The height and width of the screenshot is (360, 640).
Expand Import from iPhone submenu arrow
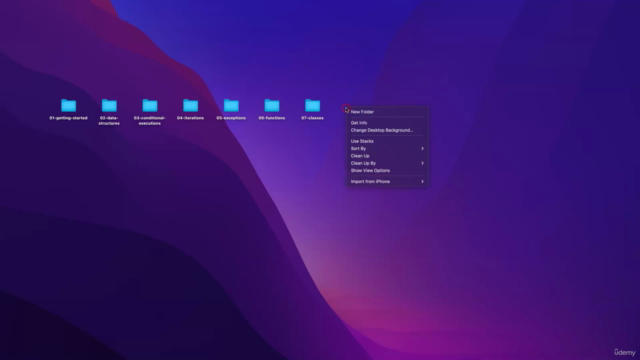(422, 182)
